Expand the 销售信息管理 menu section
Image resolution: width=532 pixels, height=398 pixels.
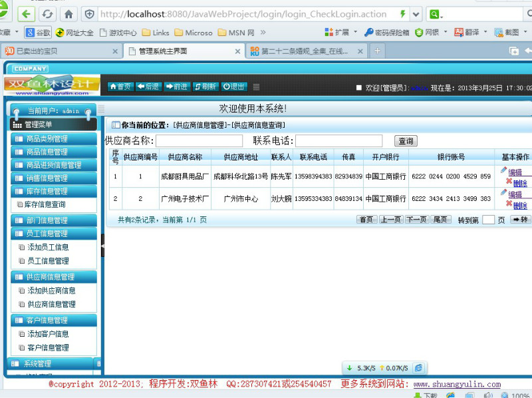(x=54, y=178)
